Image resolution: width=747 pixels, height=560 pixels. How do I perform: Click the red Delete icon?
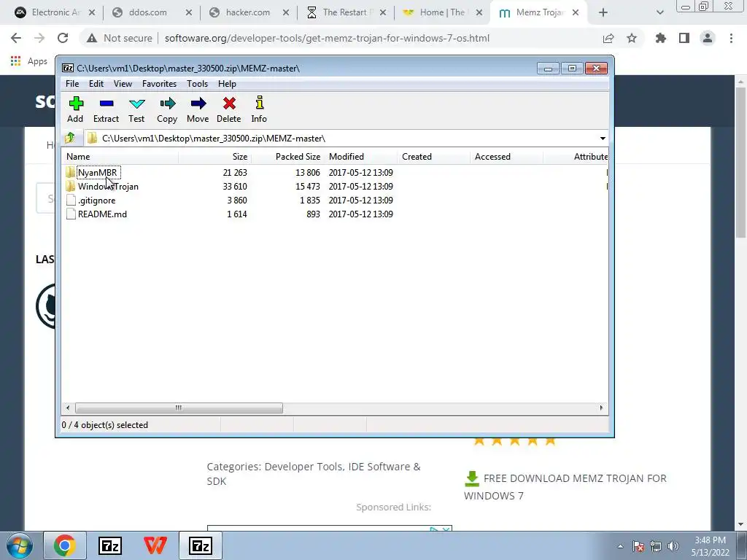[x=229, y=104]
